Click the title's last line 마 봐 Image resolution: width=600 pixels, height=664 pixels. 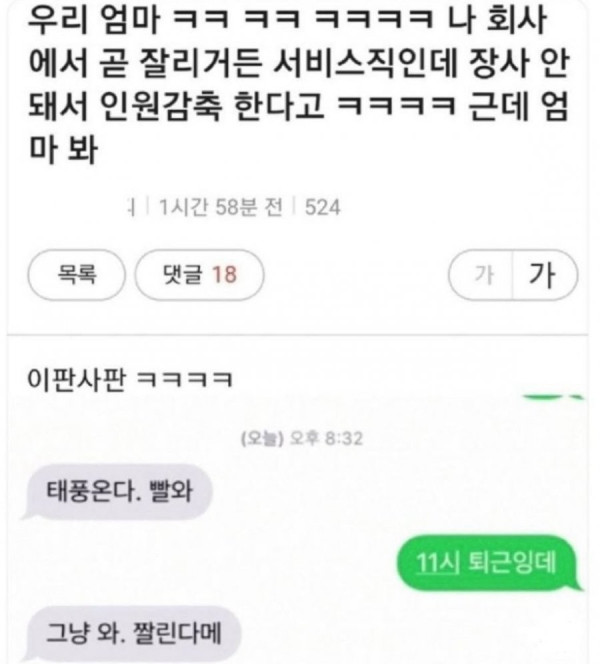(63, 149)
